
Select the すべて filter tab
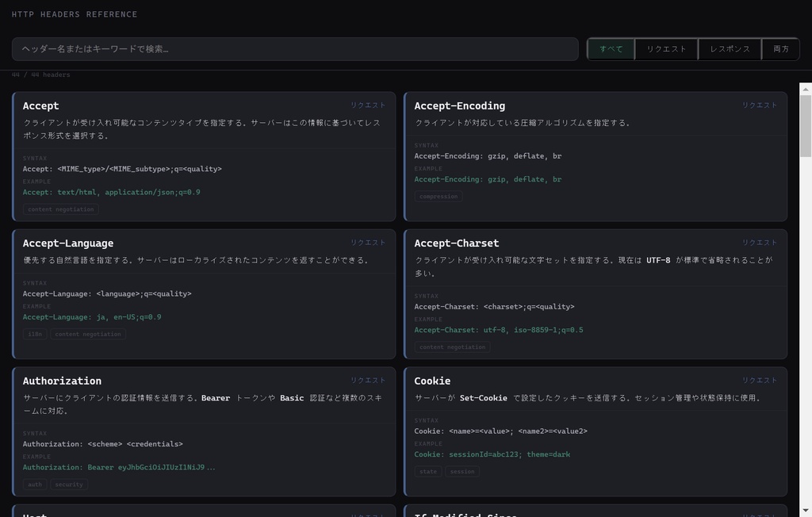tap(611, 49)
